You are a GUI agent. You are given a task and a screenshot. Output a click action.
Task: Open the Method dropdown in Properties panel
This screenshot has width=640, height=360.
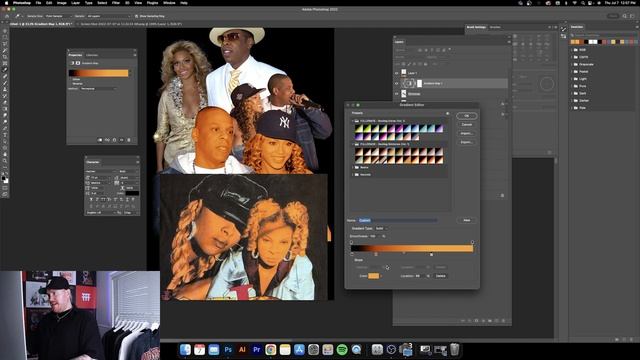[x=99, y=89]
